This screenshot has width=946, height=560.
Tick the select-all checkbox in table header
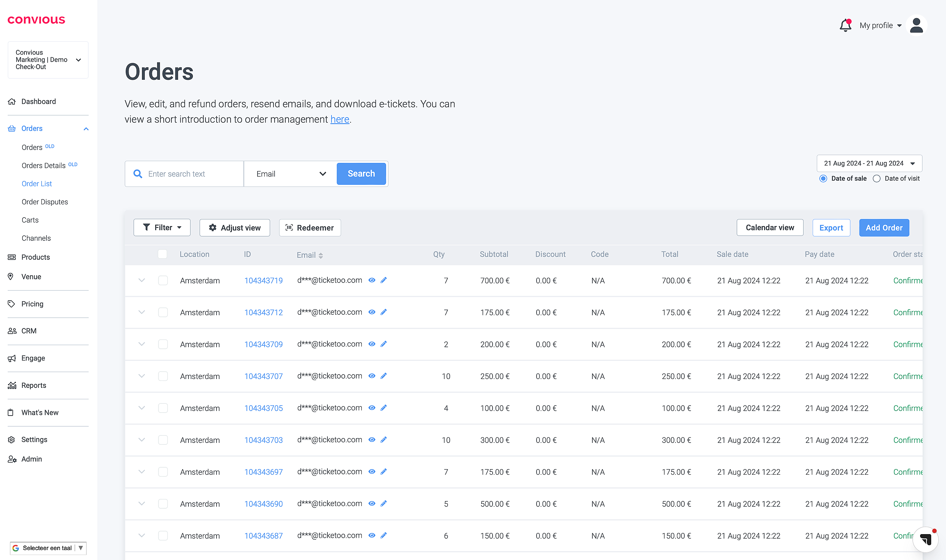pyautogui.click(x=162, y=254)
